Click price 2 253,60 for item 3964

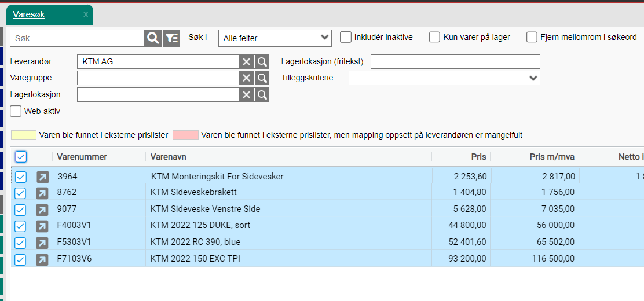click(x=470, y=177)
